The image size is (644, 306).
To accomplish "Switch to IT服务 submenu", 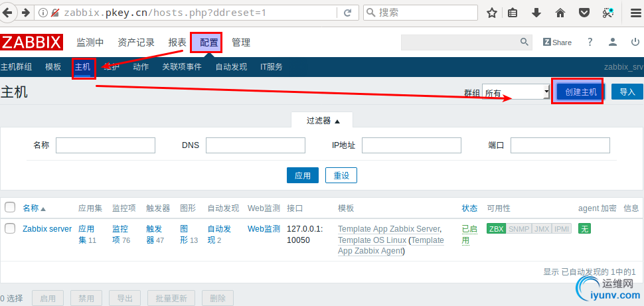I will (x=271, y=67).
